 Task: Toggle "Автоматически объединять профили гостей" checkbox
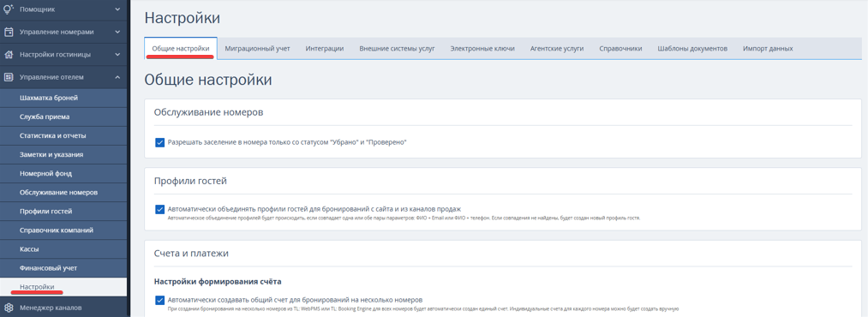click(160, 209)
